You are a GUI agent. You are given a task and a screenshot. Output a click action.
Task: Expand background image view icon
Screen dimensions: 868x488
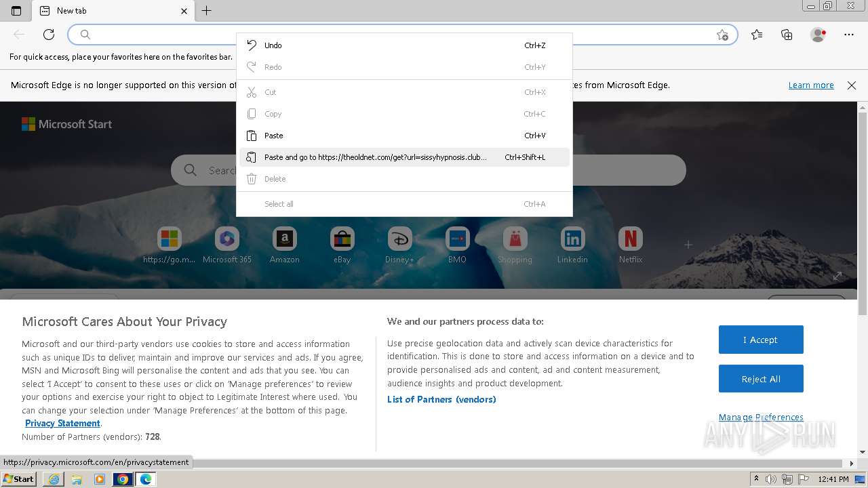coord(837,276)
